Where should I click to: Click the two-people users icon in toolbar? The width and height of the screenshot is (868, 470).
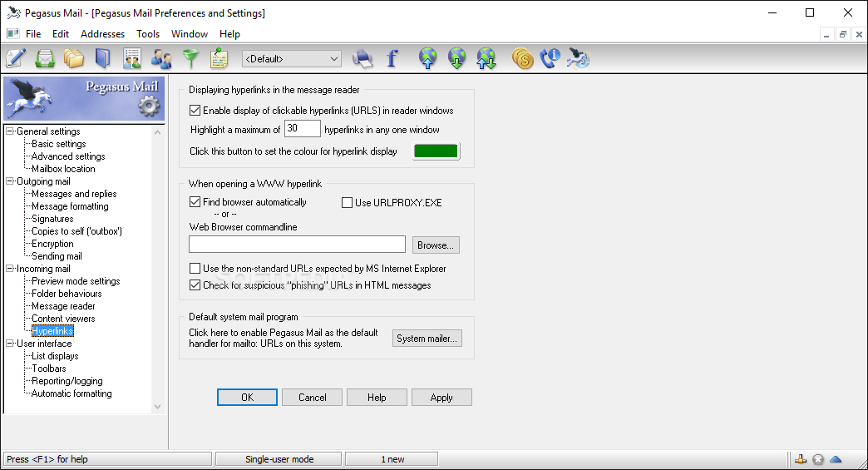(161, 59)
